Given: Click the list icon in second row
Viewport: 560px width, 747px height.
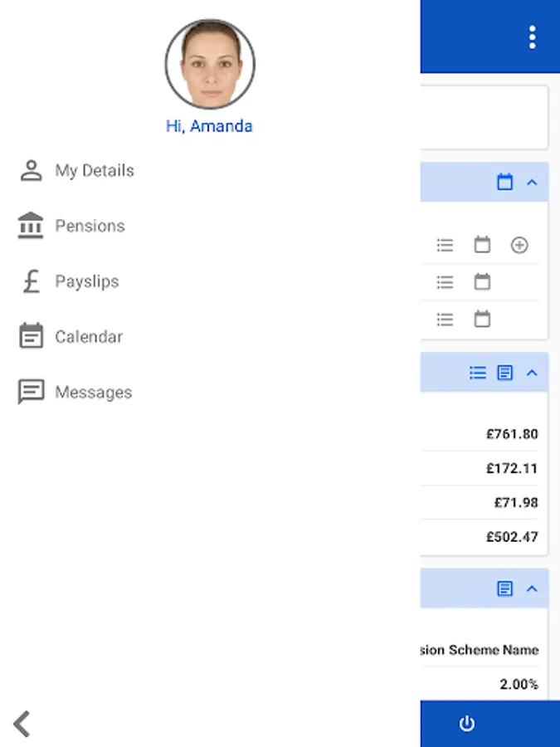Looking at the screenshot, I should click(x=446, y=282).
